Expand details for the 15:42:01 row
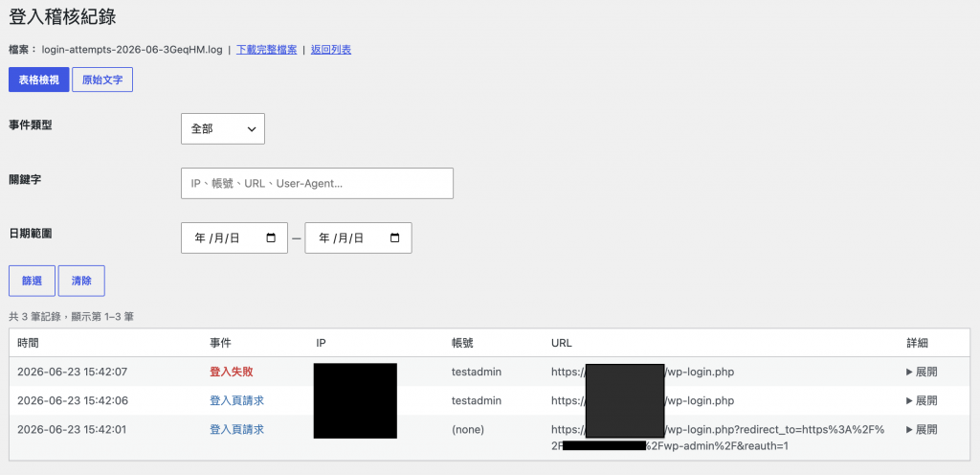980x475 pixels. (x=922, y=429)
